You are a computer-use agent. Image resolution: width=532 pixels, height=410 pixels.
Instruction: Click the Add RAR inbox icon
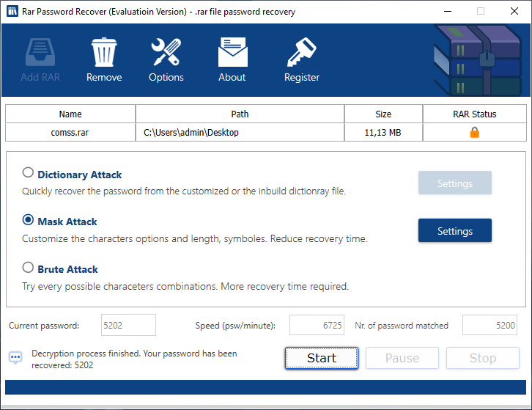(40, 52)
